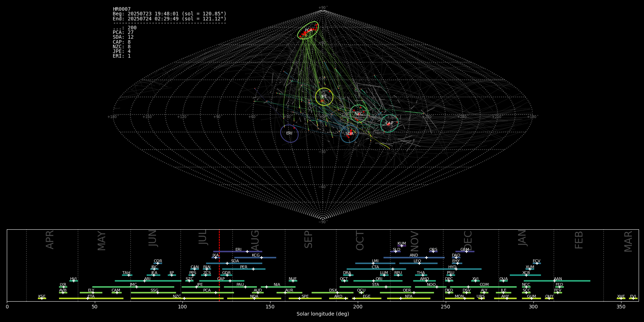
Task: Select the STA shower bar in the timeline
Action: (x=375, y=287)
